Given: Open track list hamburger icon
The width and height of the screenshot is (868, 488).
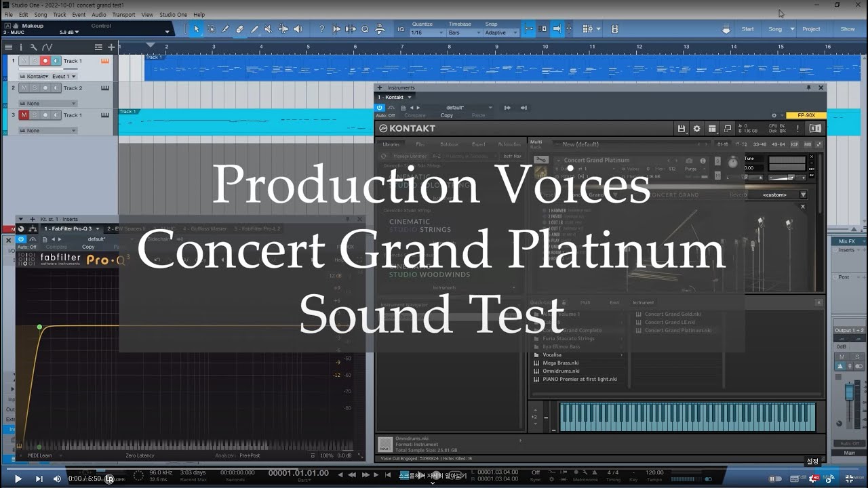Looking at the screenshot, I should coord(9,47).
